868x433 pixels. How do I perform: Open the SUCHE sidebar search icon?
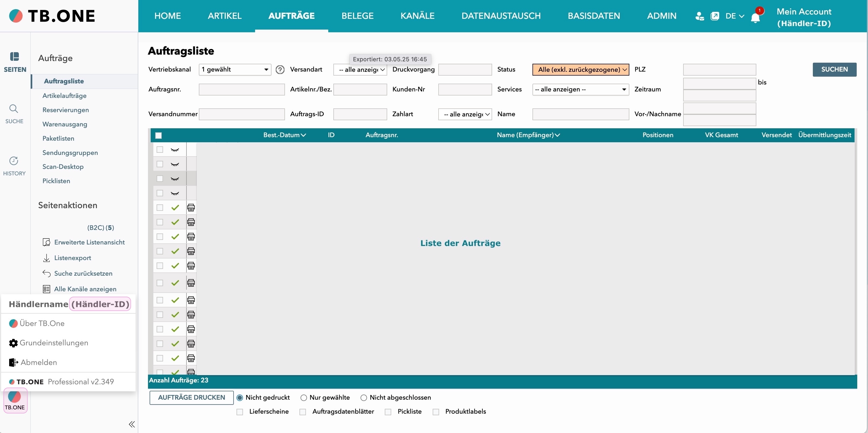click(14, 109)
